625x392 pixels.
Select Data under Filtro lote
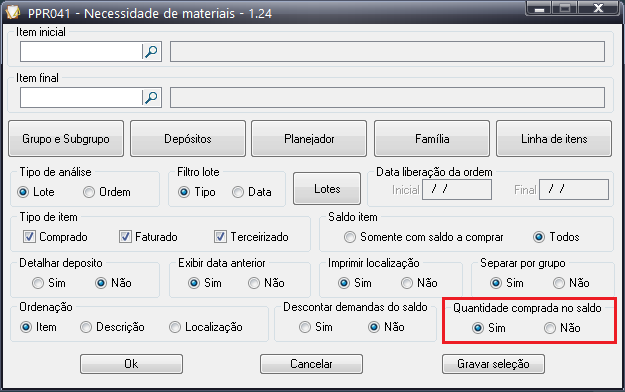point(238,192)
